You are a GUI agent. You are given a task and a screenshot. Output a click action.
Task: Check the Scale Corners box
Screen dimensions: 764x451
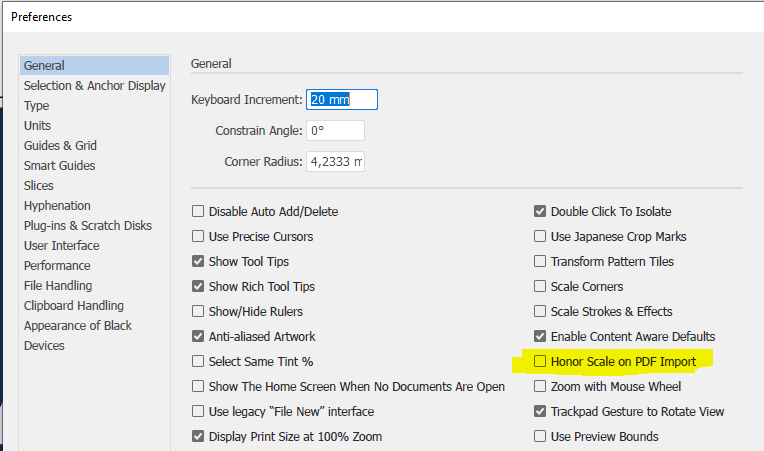[x=541, y=286]
